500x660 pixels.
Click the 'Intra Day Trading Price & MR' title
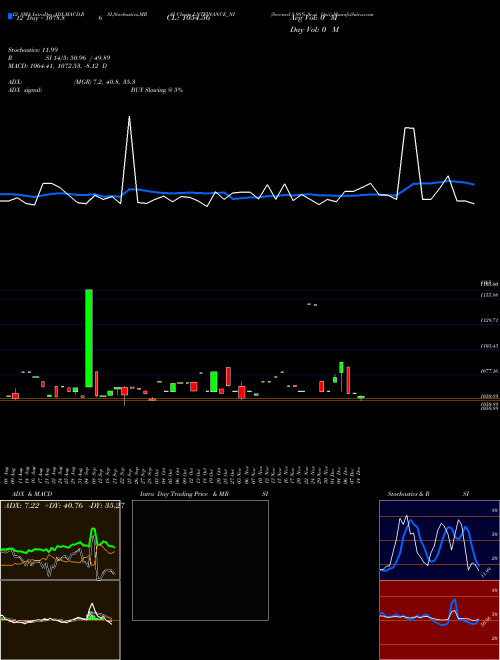pos(184,494)
